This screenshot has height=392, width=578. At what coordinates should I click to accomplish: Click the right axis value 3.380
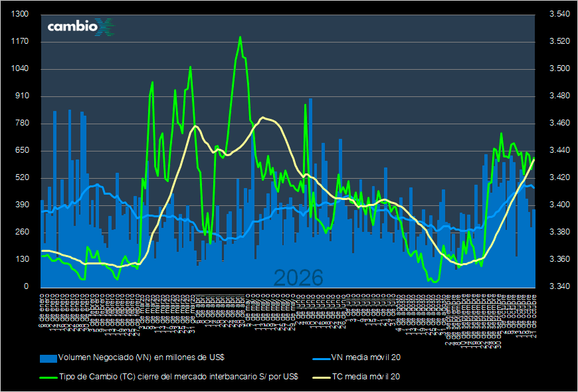tap(559, 233)
